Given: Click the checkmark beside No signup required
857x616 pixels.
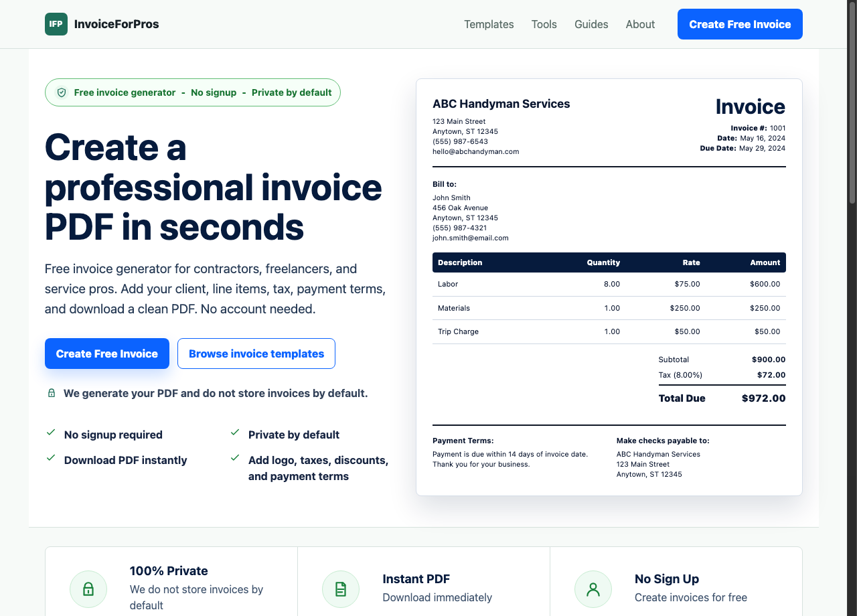Looking at the screenshot, I should [50, 432].
